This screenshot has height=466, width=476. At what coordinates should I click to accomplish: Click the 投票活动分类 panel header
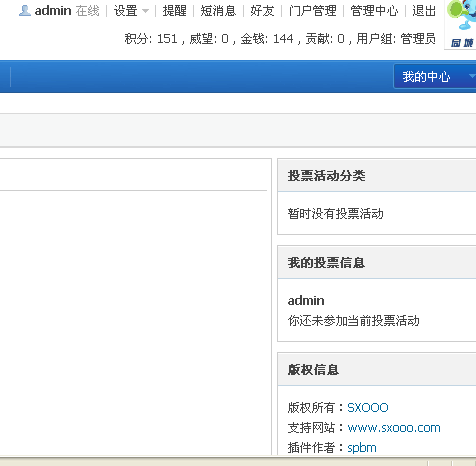tap(377, 176)
